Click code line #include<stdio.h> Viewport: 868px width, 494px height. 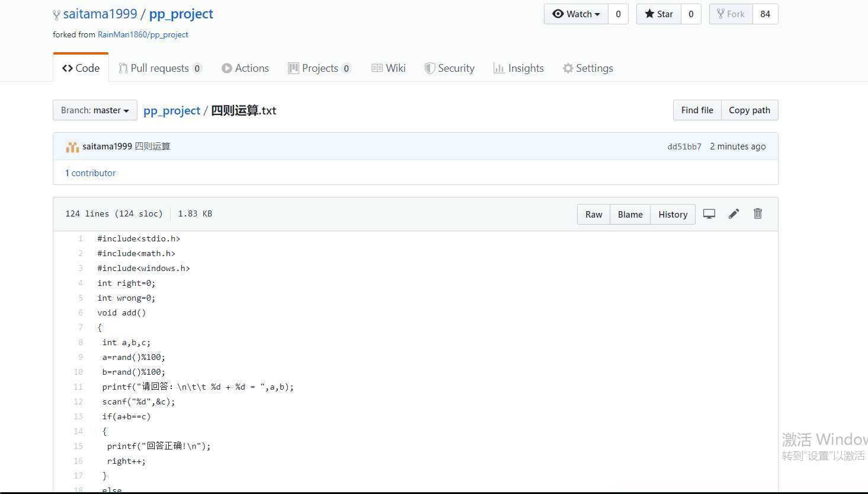tap(139, 238)
